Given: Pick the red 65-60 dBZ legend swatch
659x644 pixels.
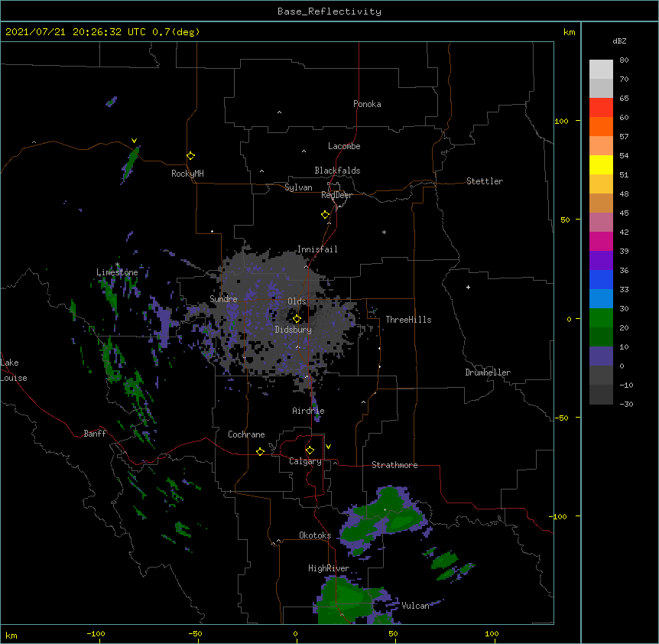Looking at the screenshot, I should [601, 107].
